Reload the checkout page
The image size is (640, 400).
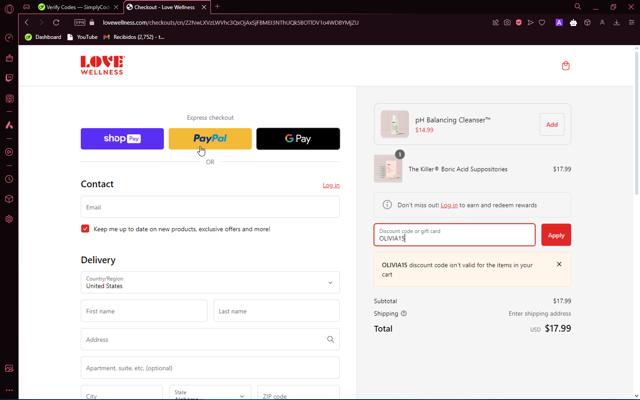(x=56, y=22)
